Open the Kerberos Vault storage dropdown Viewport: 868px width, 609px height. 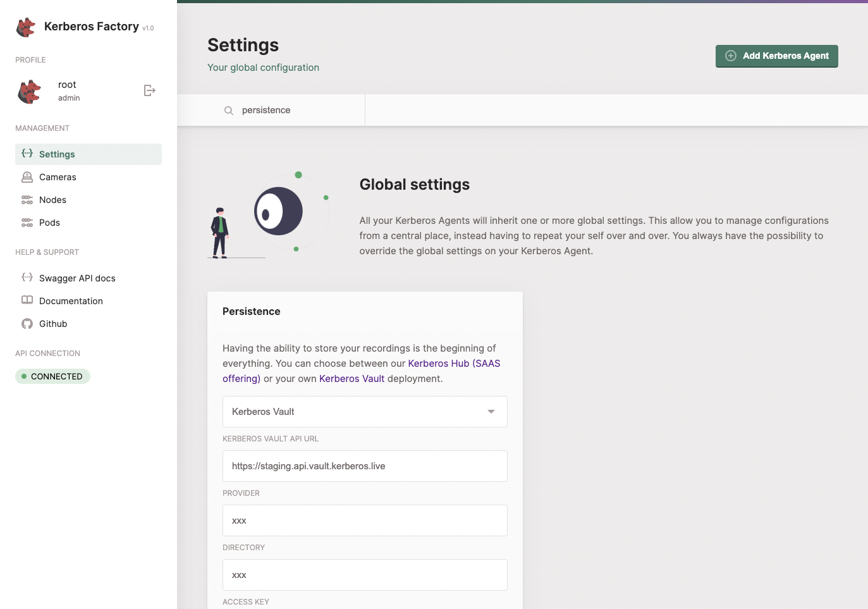(365, 411)
